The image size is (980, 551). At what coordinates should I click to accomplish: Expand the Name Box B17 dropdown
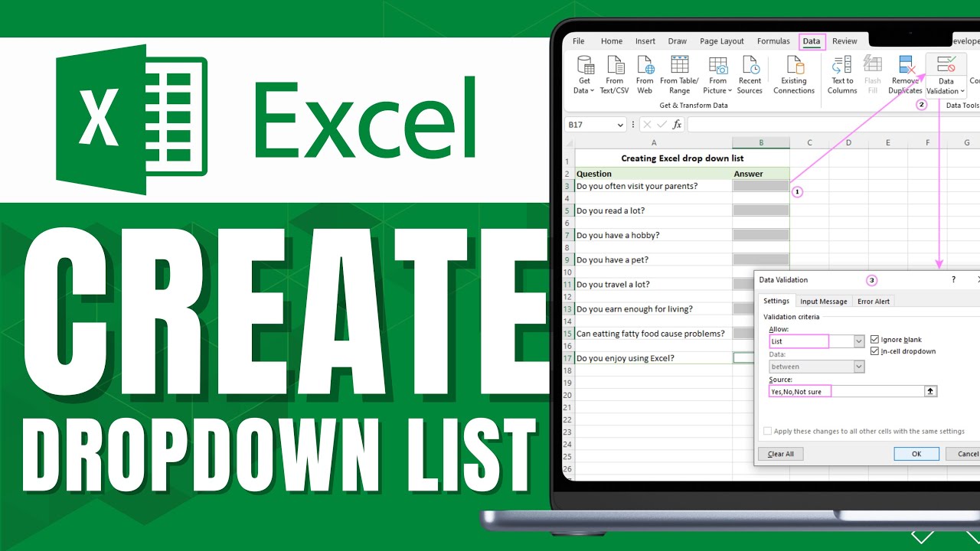coord(619,125)
